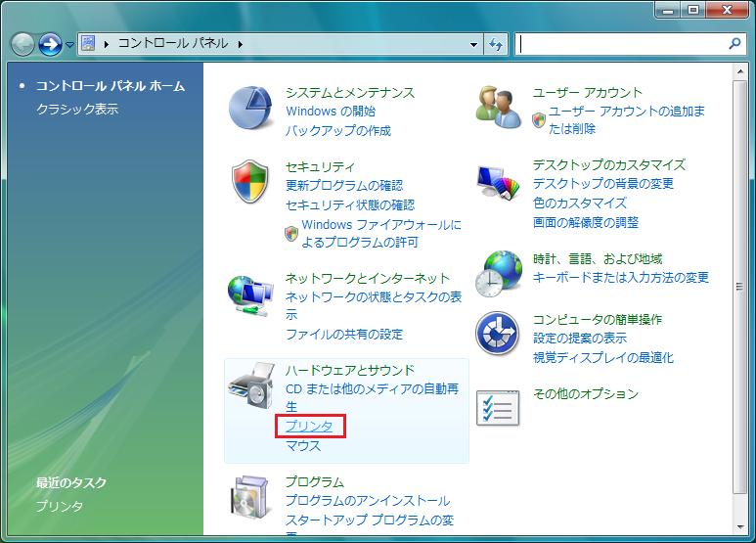Select the コントロール パネル breadcrumb

[173, 43]
